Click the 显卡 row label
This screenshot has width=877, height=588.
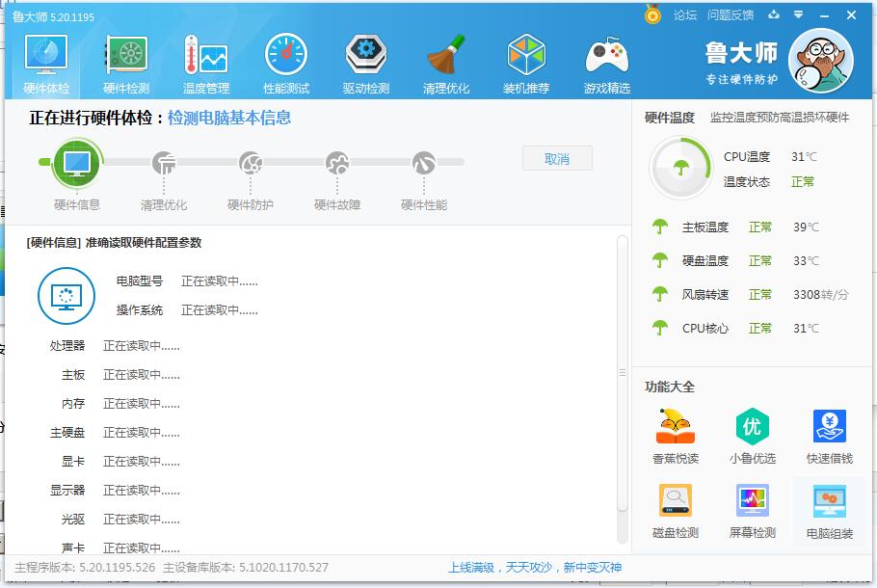73,462
